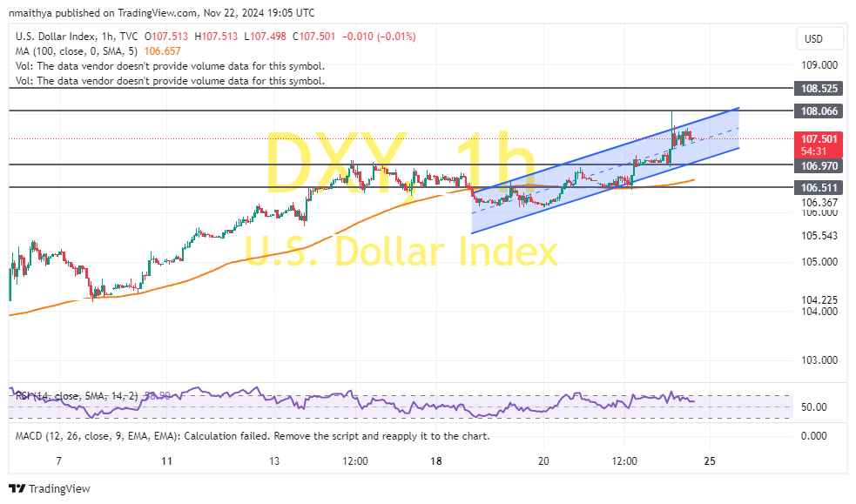Viewport: 856px width, 504px height.
Task: Click the U.S. Dollar Index symbol title
Action: (77, 37)
